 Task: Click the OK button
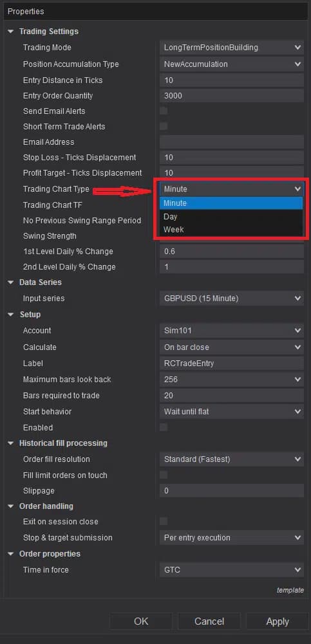coord(141,621)
